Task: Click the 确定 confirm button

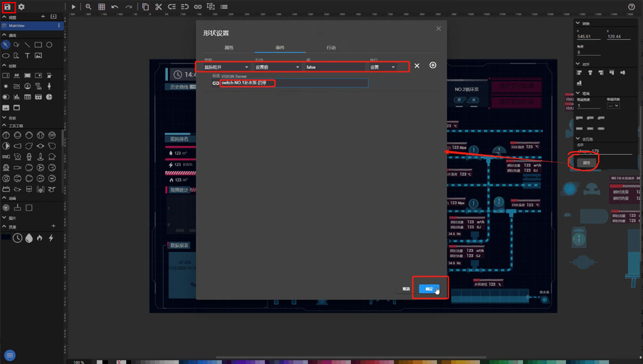Action: pos(429,289)
